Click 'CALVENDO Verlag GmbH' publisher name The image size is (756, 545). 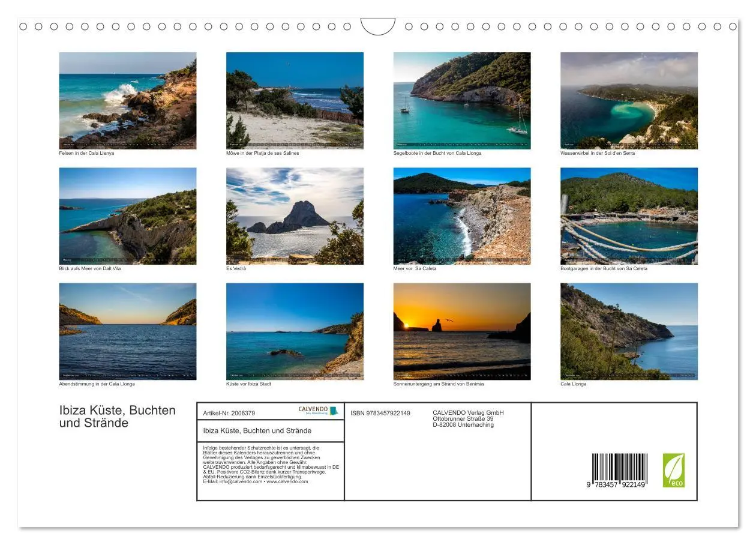468,412
